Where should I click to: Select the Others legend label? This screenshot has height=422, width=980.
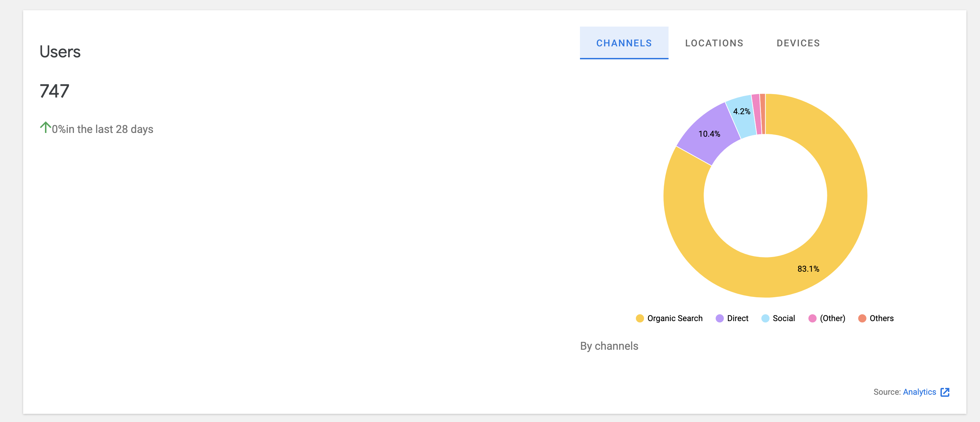[882, 318]
